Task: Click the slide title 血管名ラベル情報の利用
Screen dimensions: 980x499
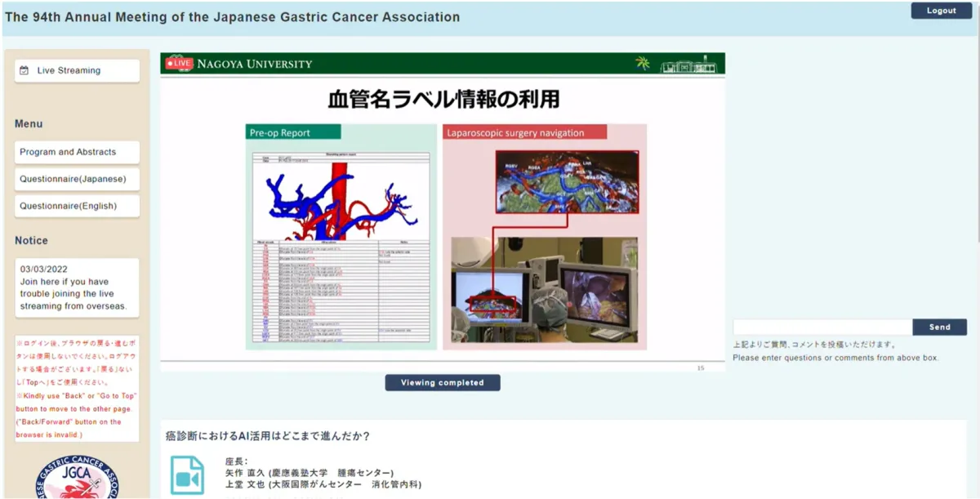Action: 443,100
